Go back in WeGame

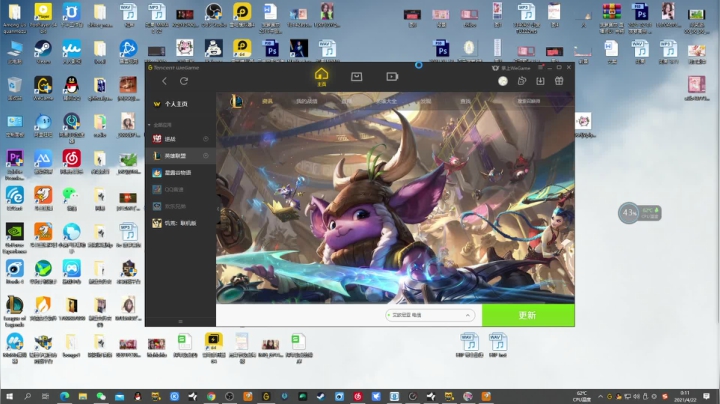click(x=164, y=81)
